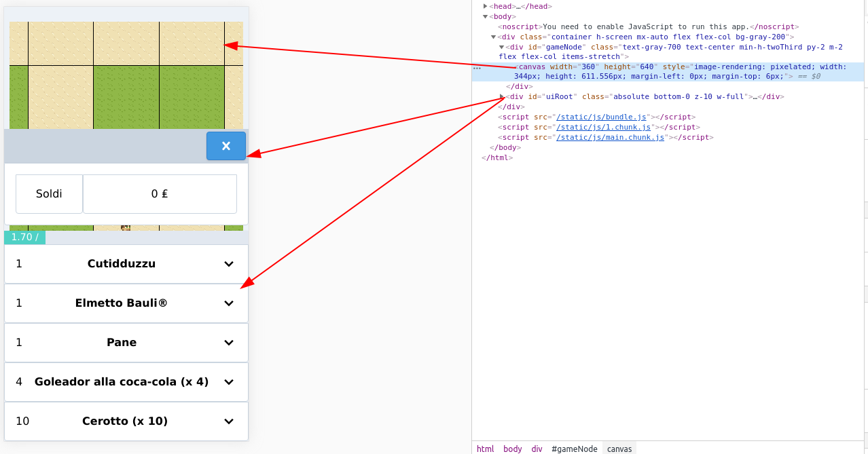The width and height of the screenshot is (868, 454).
Task: Click the Cerotto (x 10) item name
Action: (x=125, y=421)
